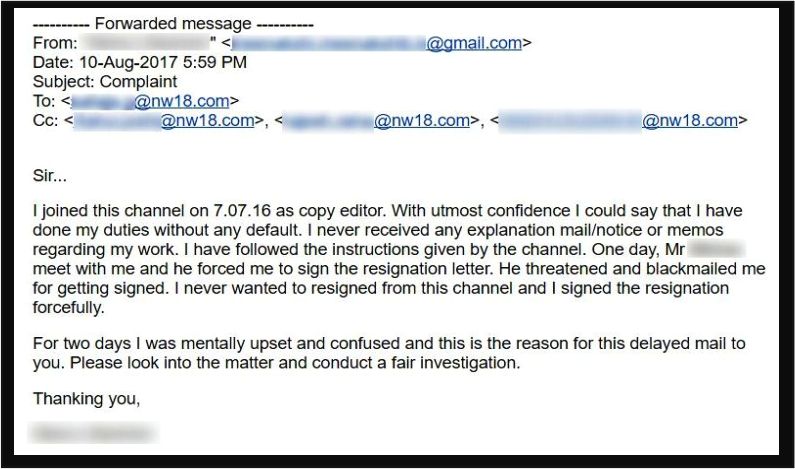Viewport: 795px width, 469px height.
Task: Click the blurred name after 'Mr'
Action: tap(717, 249)
